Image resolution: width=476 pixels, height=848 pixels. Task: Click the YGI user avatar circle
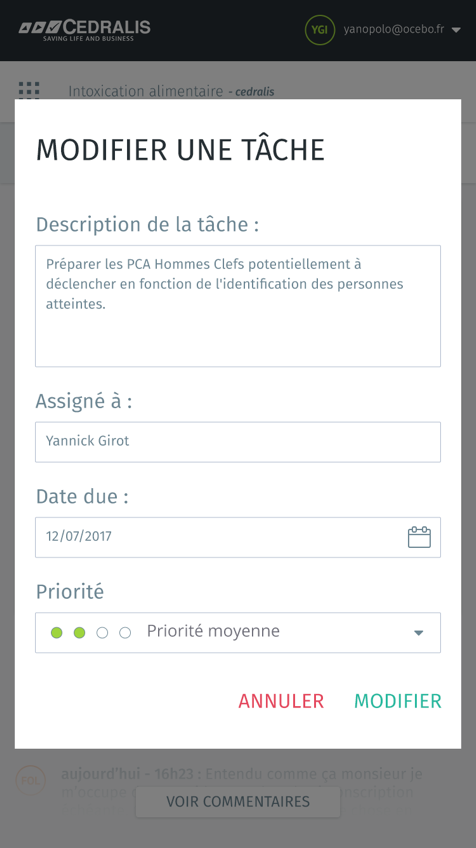320,30
